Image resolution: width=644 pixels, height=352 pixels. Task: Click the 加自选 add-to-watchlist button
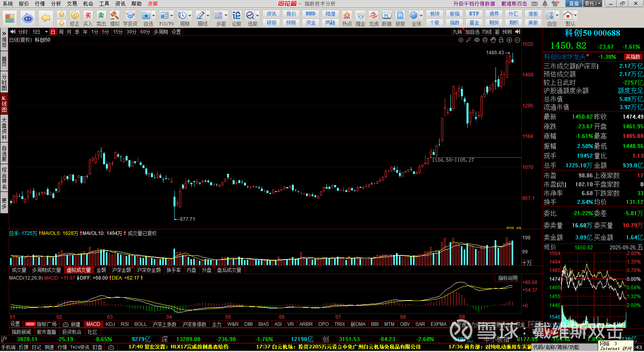point(473,32)
